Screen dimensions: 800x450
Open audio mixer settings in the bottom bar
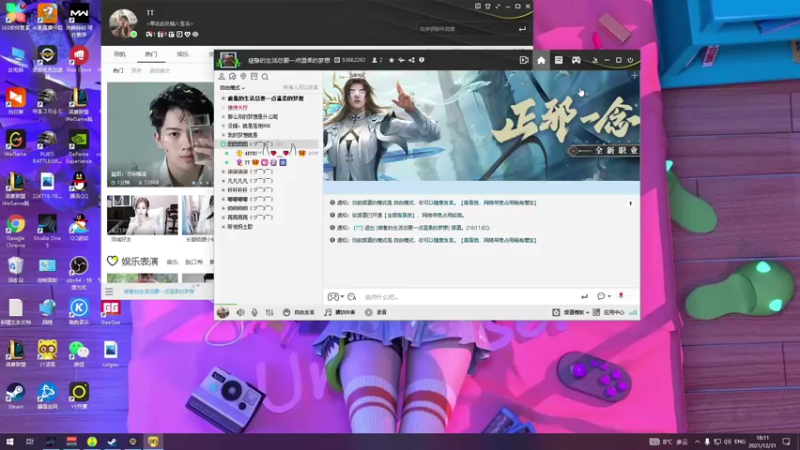tap(269, 312)
